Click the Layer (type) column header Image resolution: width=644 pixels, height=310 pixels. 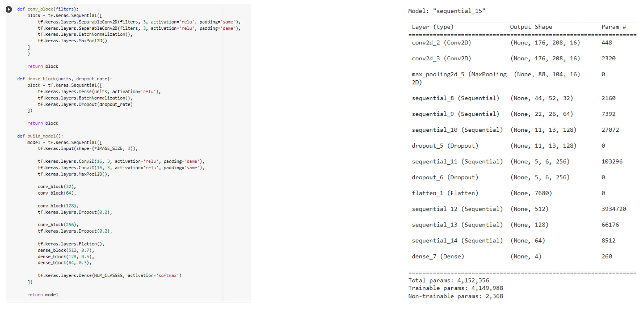pos(432,27)
